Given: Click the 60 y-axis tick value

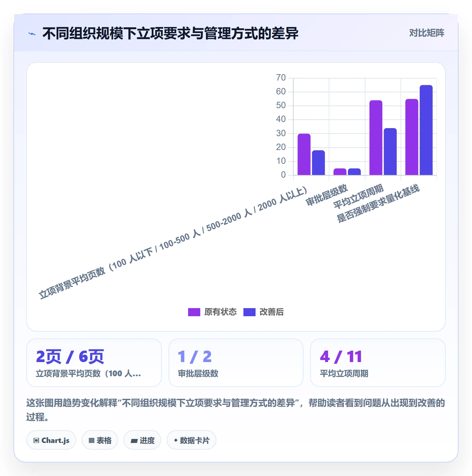Looking at the screenshot, I should 281,92.
